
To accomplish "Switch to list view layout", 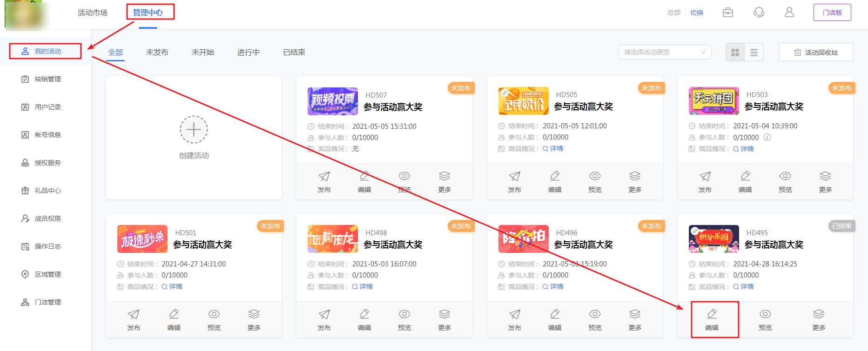I will pyautogui.click(x=754, y=53).
